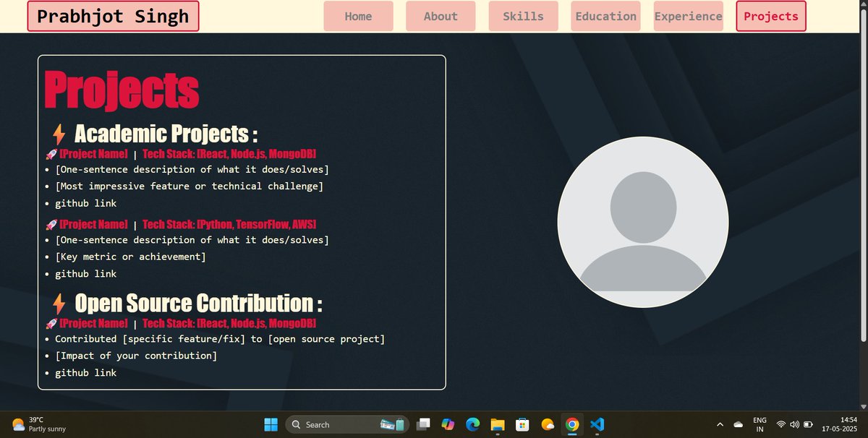Select the Experience nav tab
Image resolution: width=868 pixels, height=438 pixels.
coord(688,16)
